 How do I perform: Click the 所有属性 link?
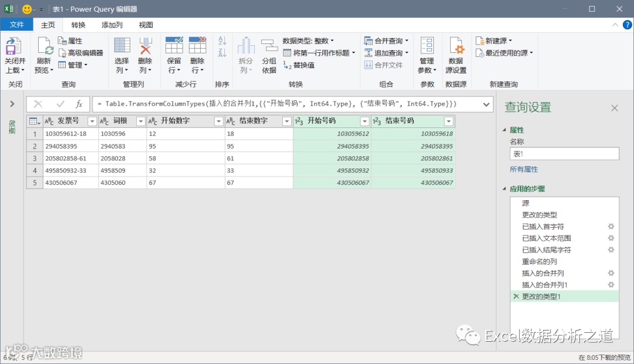[524, 169]
